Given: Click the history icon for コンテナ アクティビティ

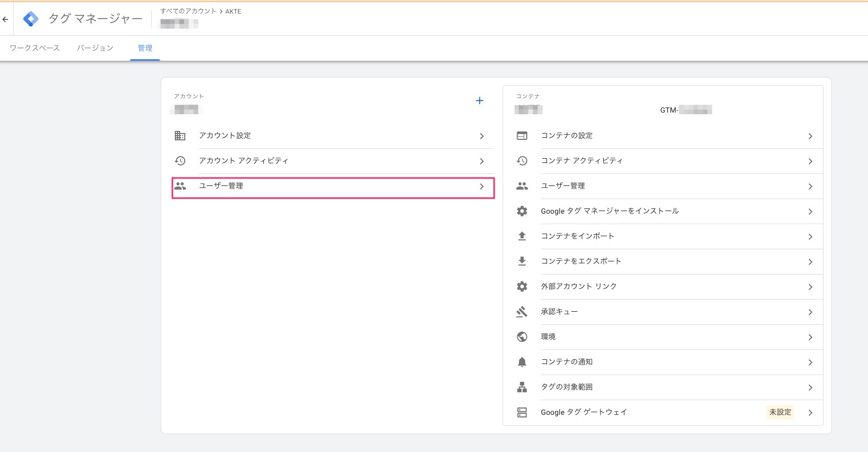Looking at the screenshot, I should pyautogui.click(x=522, y=161).
